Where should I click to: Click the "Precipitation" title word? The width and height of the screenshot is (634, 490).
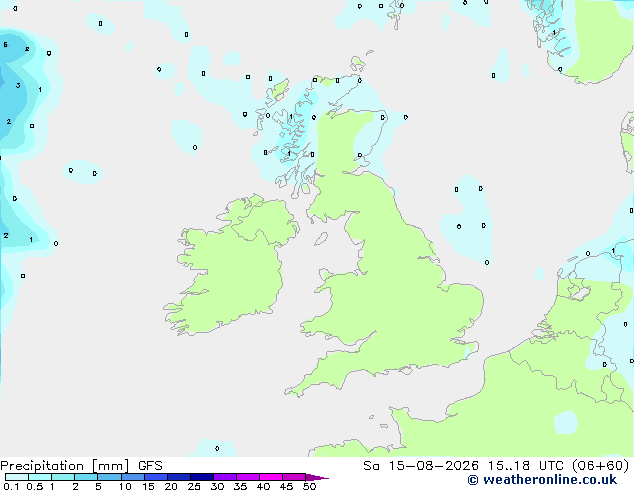pos(42,466)
